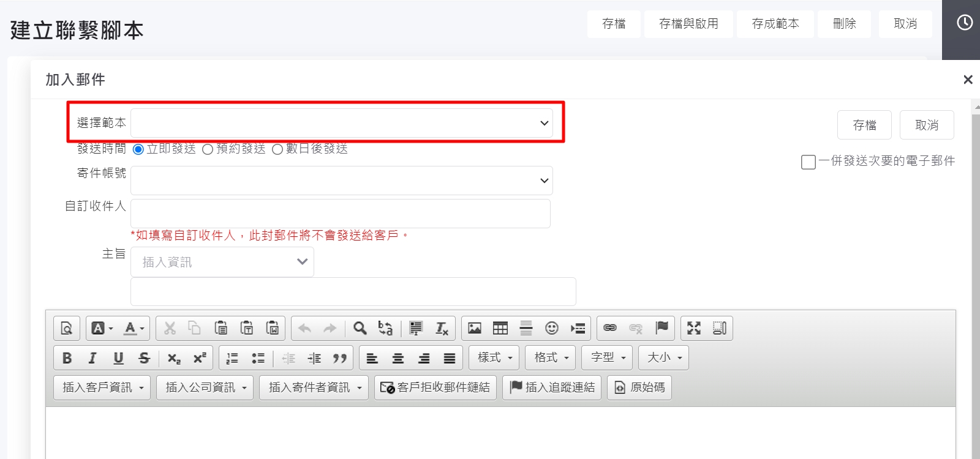Screen dimensions: 980x459
Task: Click the Bold formatting icon
Action: 67,358
